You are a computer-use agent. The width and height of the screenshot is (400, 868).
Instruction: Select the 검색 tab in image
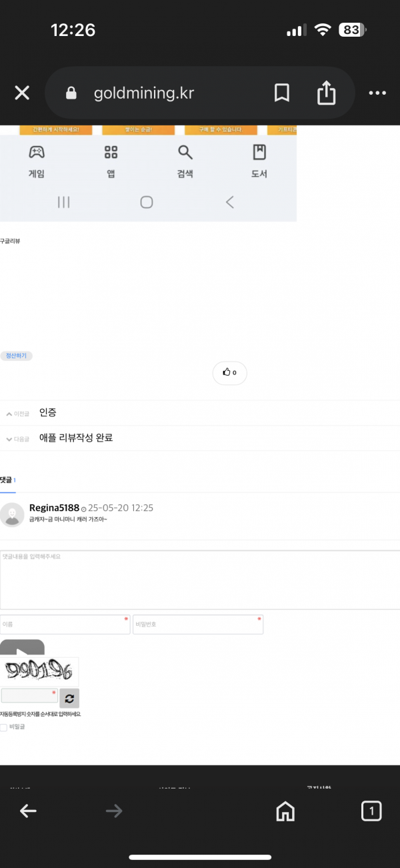click(185, 161)
